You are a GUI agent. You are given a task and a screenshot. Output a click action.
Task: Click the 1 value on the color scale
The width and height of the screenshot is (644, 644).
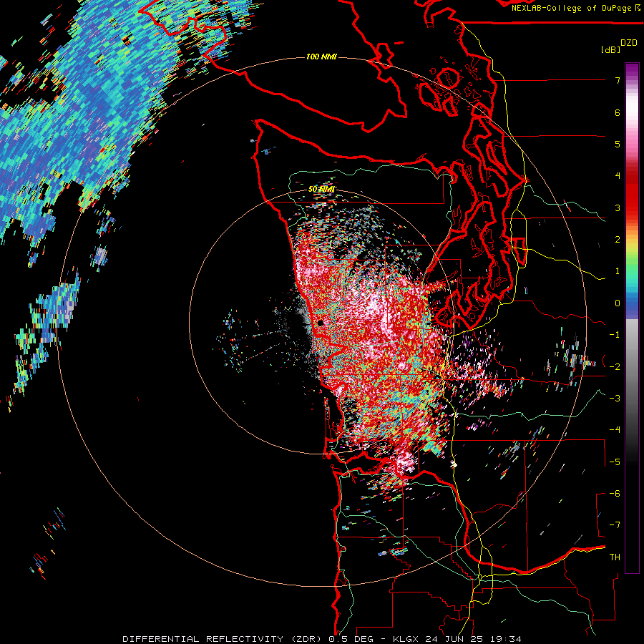pos(618,271)
